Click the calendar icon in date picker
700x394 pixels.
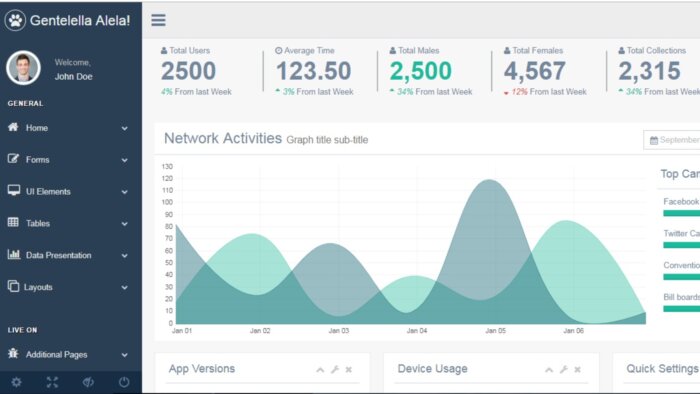[654, 141]
